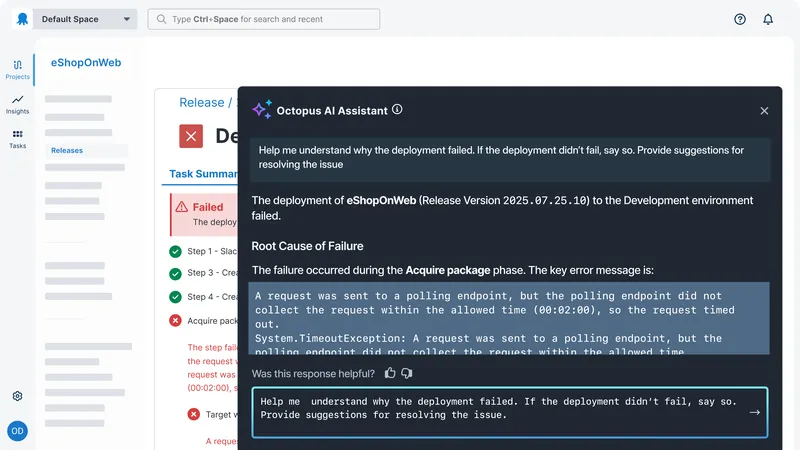The image size is (800, 450).
Task: Open AI Assistant info icon
Action: [x=397, y=110]
